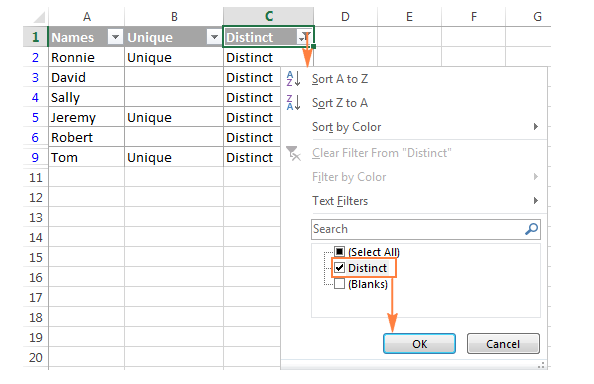Click the Distinct cell in Sally's row
This screenshot has width=594, height=384.
click(252, 97)
